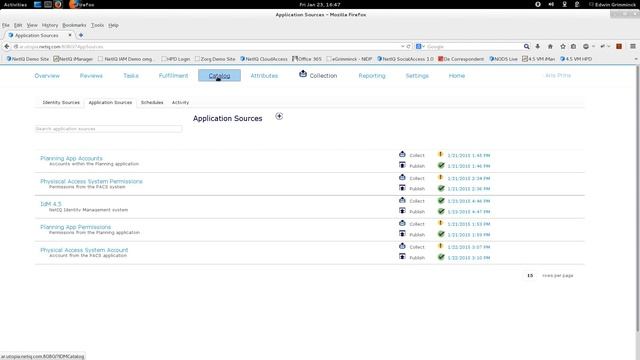Open the Office 365 bookmark
640x360 pixels.
307,59
